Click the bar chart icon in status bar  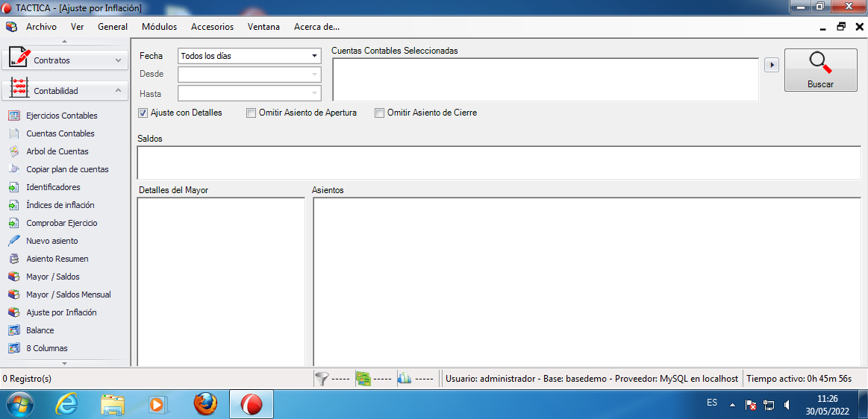405,379
